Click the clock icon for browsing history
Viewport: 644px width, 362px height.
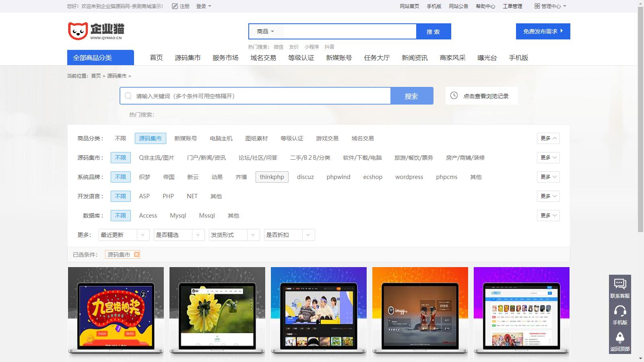pos(454,96)
